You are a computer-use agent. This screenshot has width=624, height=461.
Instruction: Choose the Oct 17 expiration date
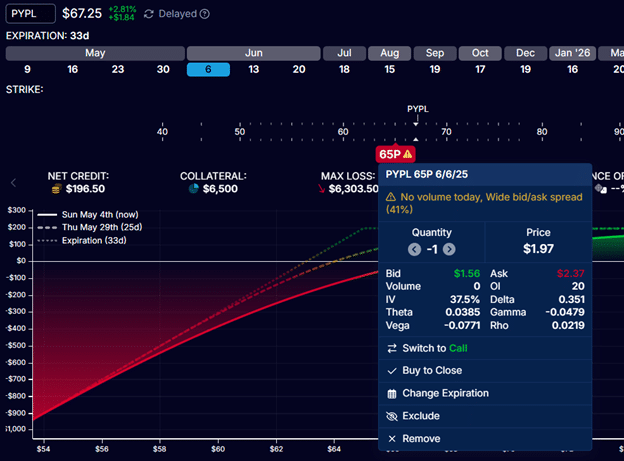click(x=480, y=69)
